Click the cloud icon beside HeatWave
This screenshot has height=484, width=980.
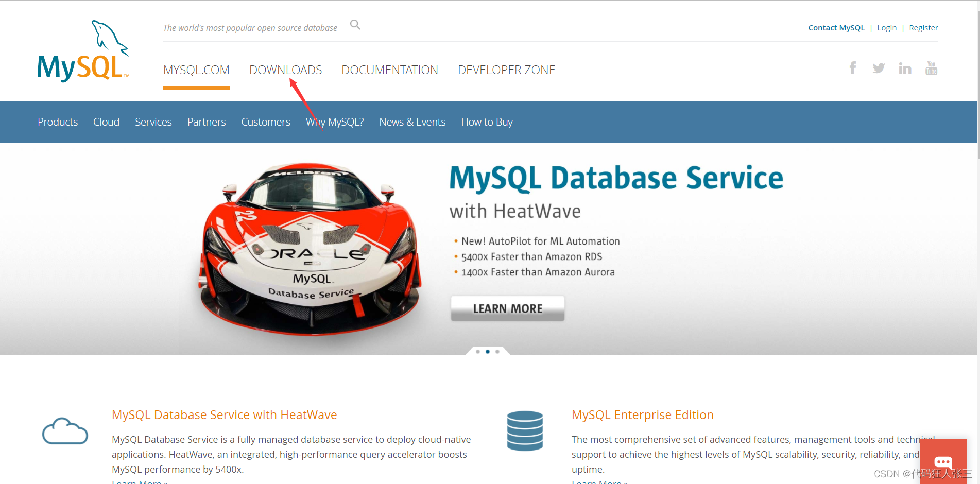65,431
